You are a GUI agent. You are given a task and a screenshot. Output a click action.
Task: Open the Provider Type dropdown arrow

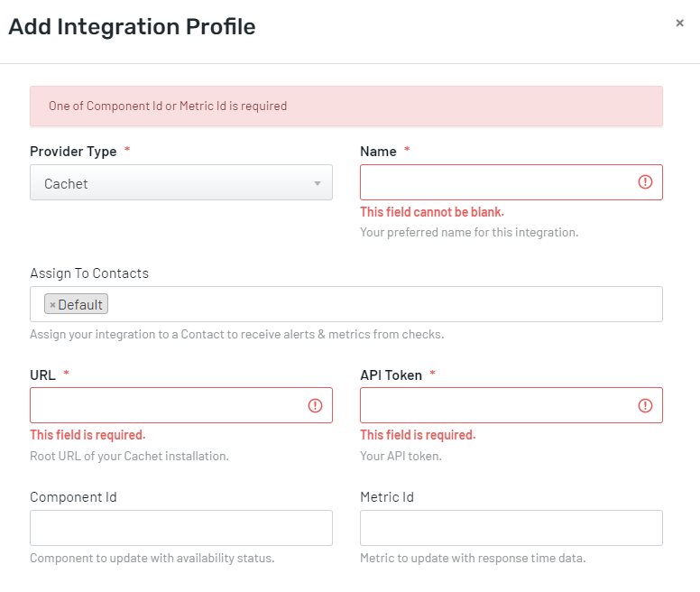pyautogui.click(x=317, y=183)
